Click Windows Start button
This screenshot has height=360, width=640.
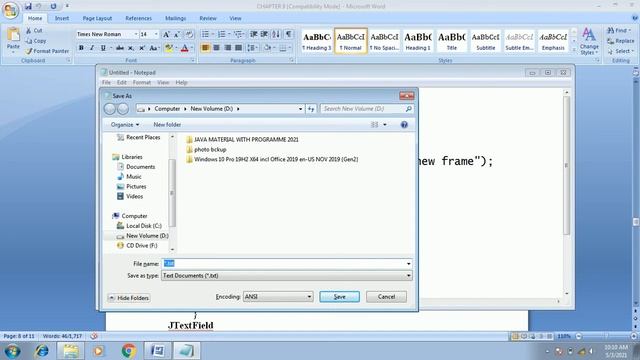tap(12, 351)
